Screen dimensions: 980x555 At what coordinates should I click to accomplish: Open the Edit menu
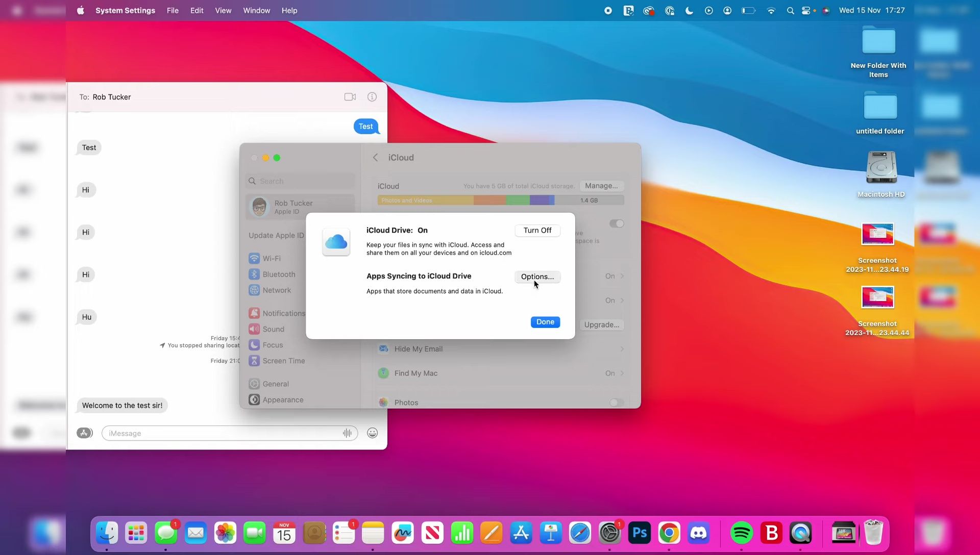point(197,10)
